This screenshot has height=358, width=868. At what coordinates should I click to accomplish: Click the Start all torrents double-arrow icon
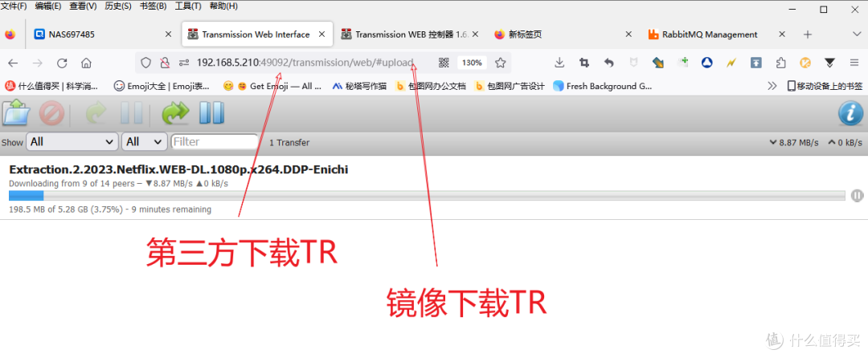175,114
